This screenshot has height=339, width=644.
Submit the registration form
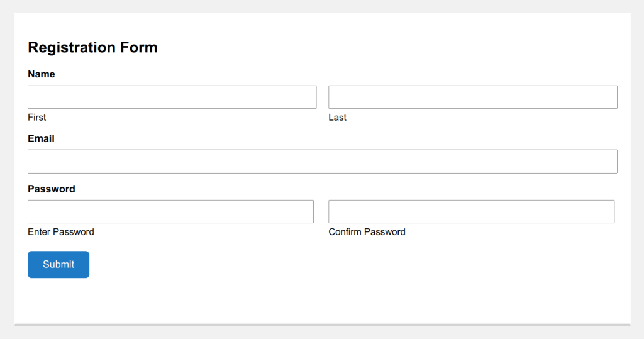58,265
